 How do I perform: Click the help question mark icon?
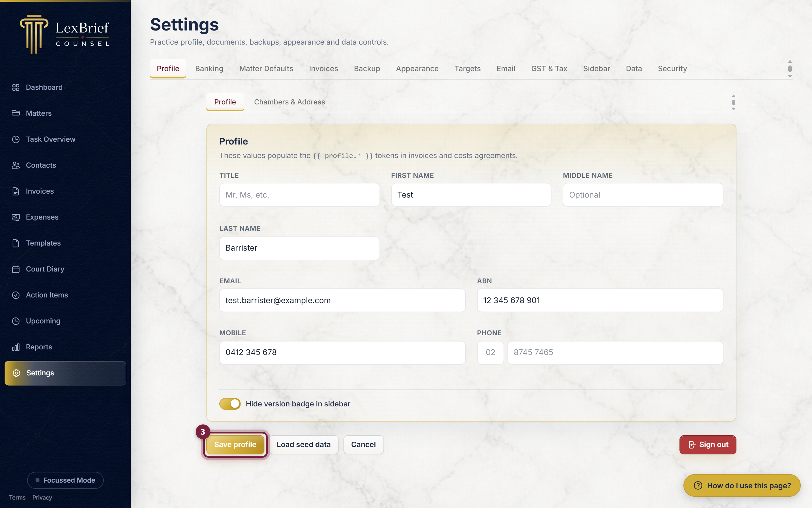click(698, 485)
